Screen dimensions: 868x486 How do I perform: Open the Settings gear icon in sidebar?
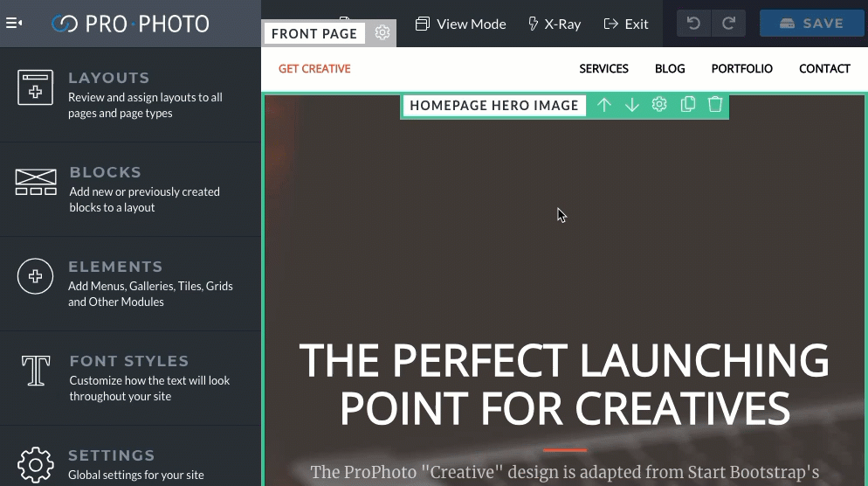tap(36, 464)
